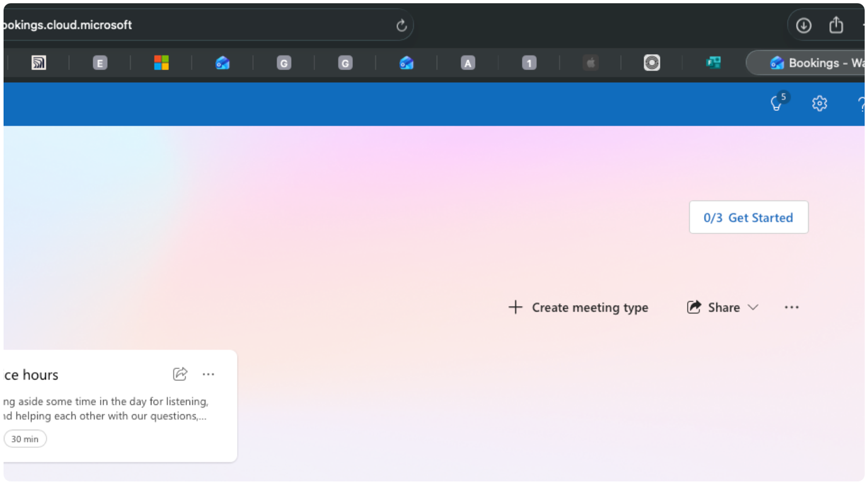Image resolution: width=868 pixels, height=485 pixels.
Task: Reload the page from the address bar
Action: (402, 25)
